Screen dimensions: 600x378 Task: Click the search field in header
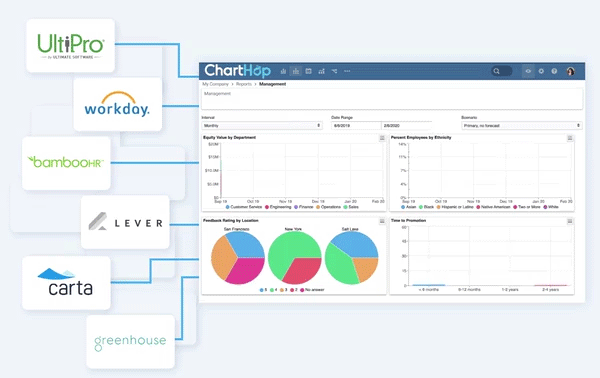point(502,71)
